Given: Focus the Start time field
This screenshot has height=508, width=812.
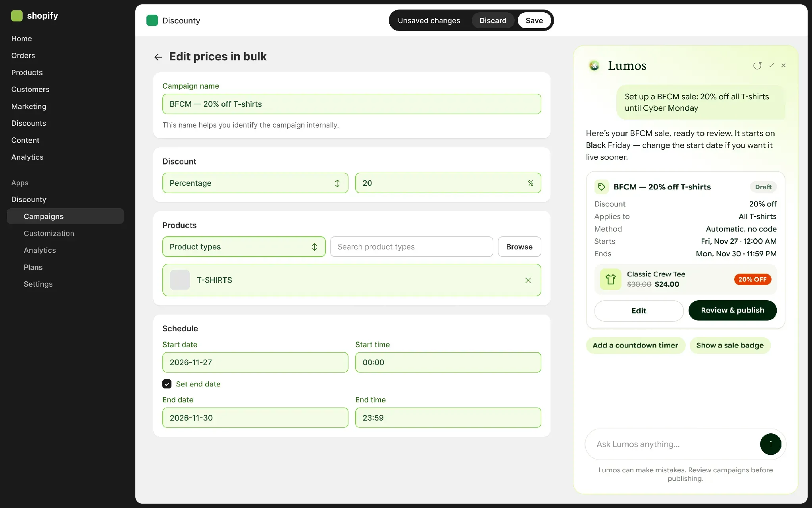Looking at the screenshot, I should (448, 362).
